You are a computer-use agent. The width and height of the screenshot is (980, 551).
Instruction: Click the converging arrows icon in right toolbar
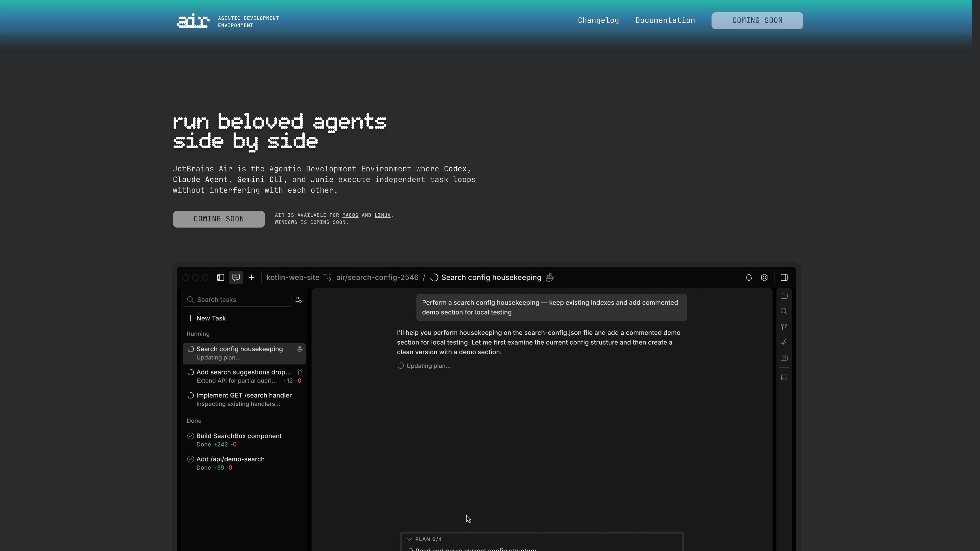coord(784,342)
